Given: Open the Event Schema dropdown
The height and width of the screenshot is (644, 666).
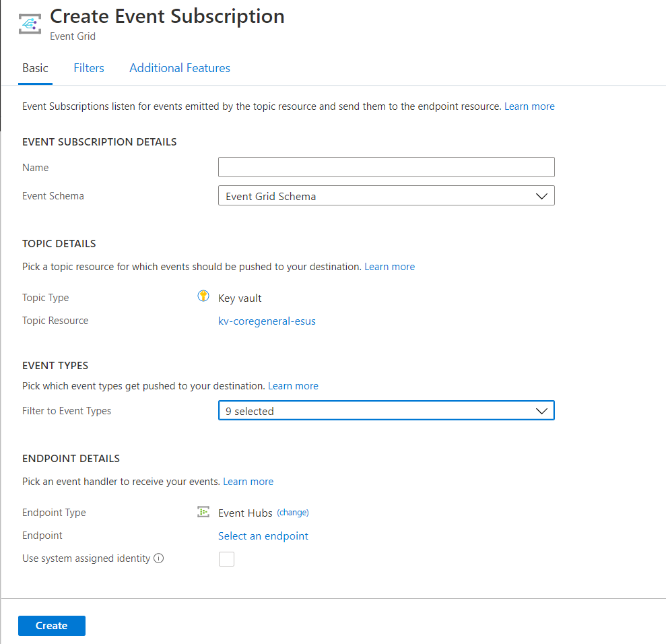Looking at the screenshot, I should tap(386, 196).
